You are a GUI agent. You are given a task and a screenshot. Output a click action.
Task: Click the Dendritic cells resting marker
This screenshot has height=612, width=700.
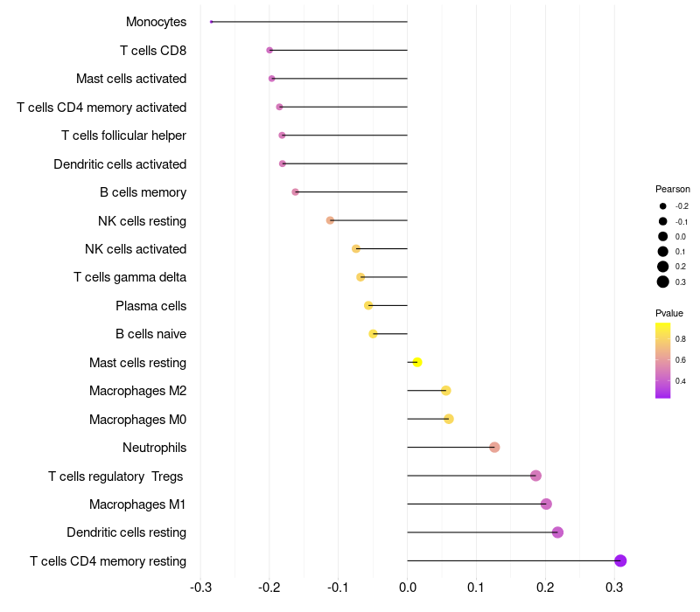click(x=557, y=532)
